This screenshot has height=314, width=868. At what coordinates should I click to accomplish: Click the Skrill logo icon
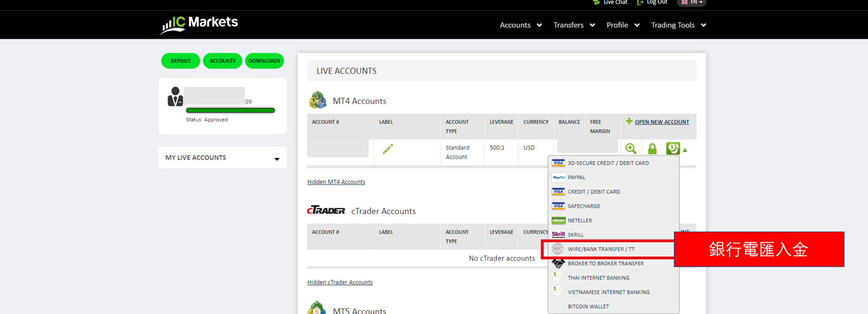[558, 235]
